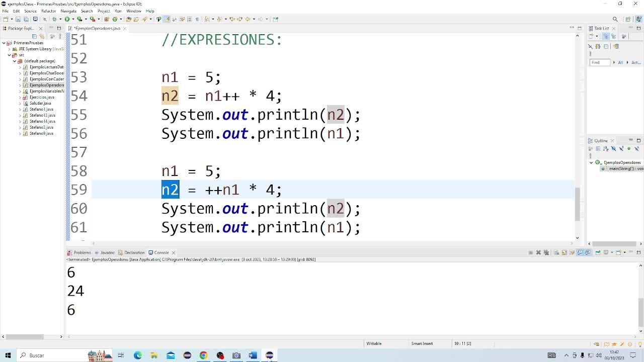Click the Clear Console icon
Viewport: 644px width, 362px height.
556,252
